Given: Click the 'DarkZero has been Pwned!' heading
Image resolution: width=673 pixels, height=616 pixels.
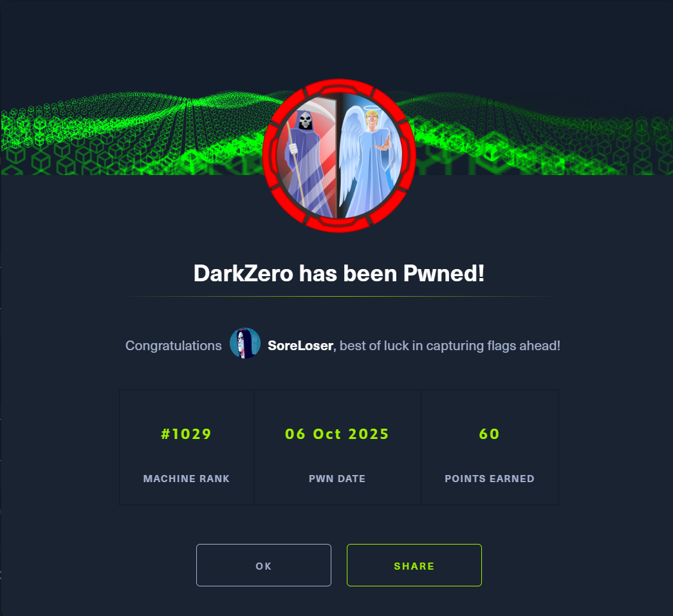Looking at the screenshot, I should pyautogui.click(x=338, y=273).
